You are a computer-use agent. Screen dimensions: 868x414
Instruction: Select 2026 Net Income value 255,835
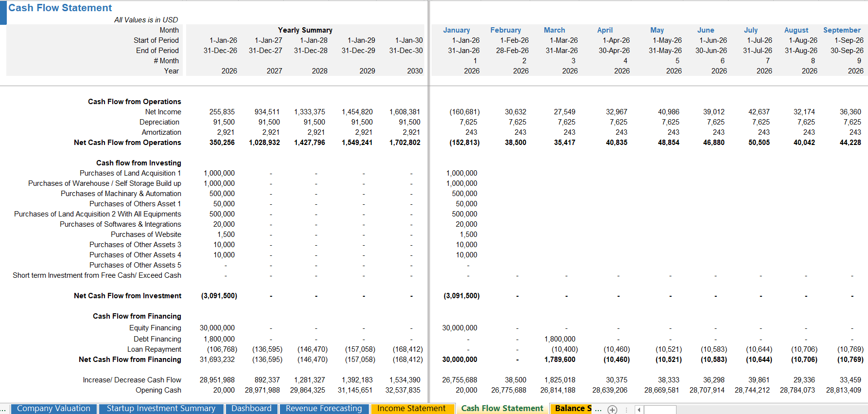click(x=222, y=112)
